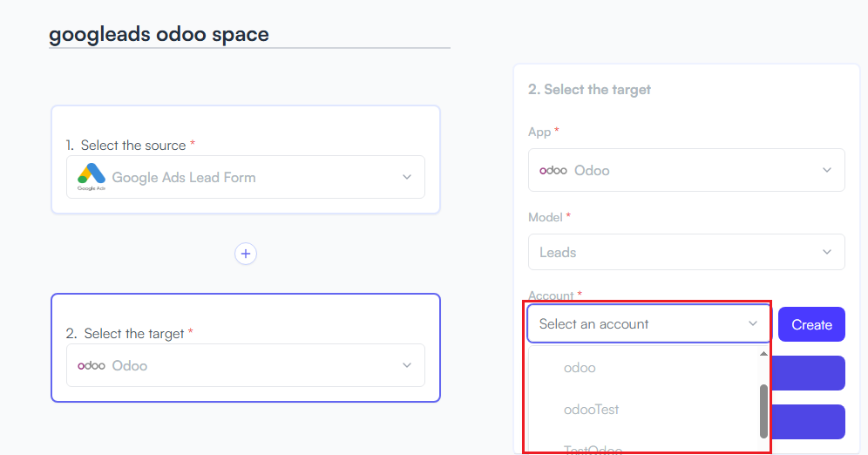This screenshot has height=455, width=868.
Task: Click the scrollbar up arrow in account list
Action: tap(763, 354)
